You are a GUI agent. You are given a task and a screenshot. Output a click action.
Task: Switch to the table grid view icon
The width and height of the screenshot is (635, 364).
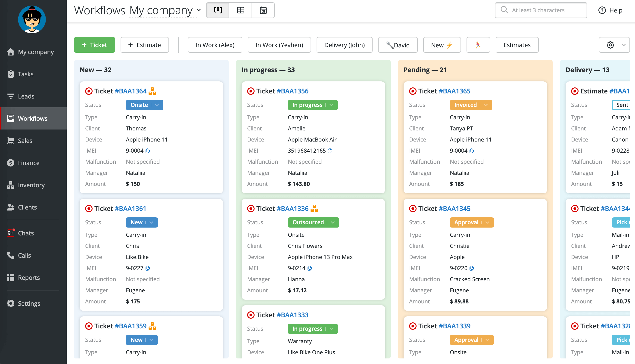(x=240, y=10)
